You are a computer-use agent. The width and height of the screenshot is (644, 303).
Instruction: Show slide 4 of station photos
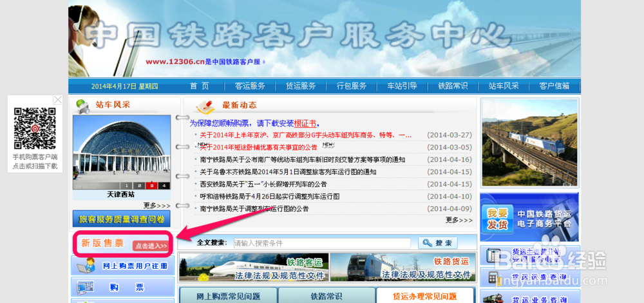click(x=164, y=186)
